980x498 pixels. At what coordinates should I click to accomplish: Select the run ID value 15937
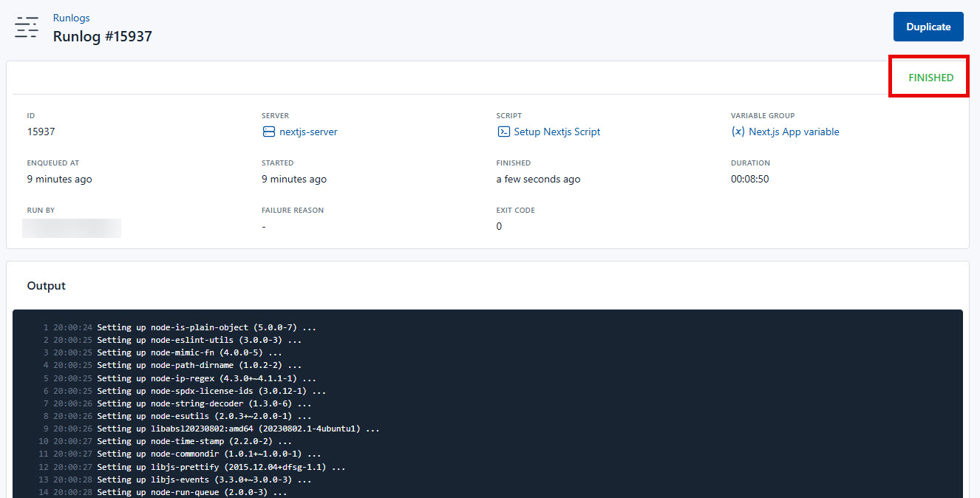coord(41,131)
